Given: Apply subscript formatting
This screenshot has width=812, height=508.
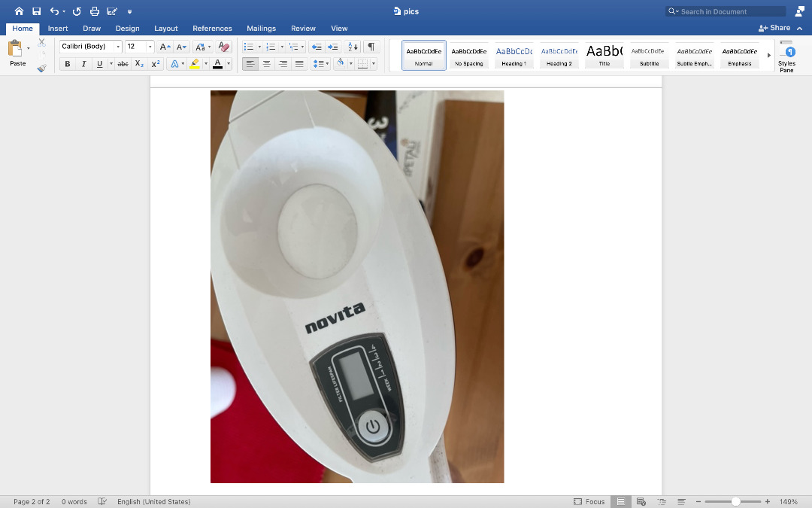Looking at the screenshot, I should 139,64.
